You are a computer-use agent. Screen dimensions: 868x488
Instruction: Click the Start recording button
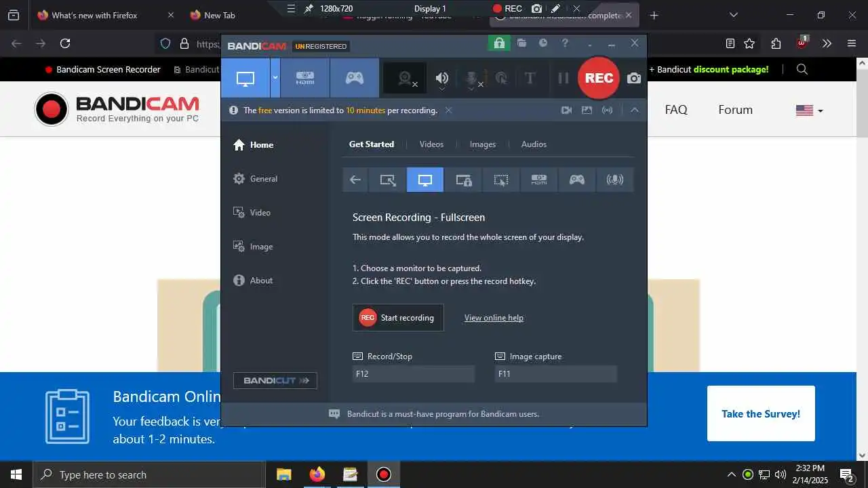click(x=398, y=317)
